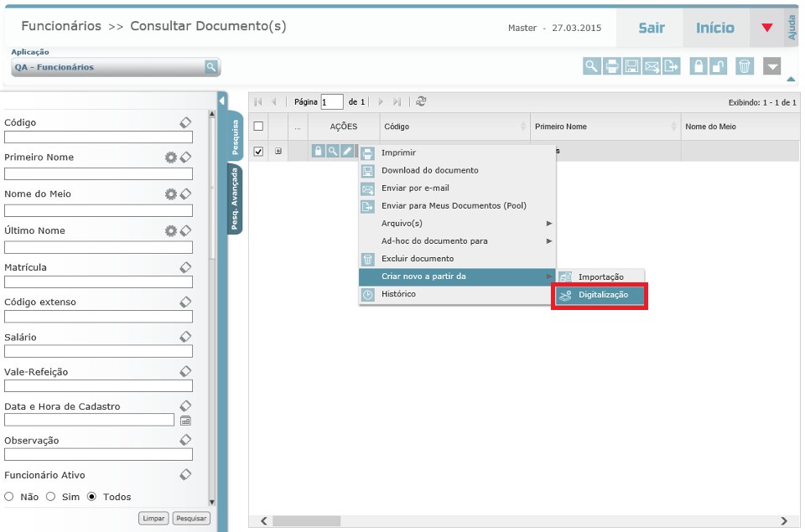
Task: Click the Primeiro Nome input field
Action: [x=98, y=173]
